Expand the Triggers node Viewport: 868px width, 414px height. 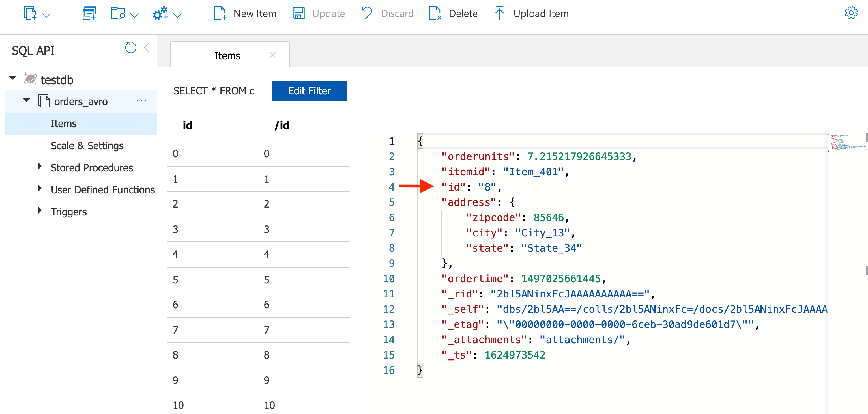39,211
